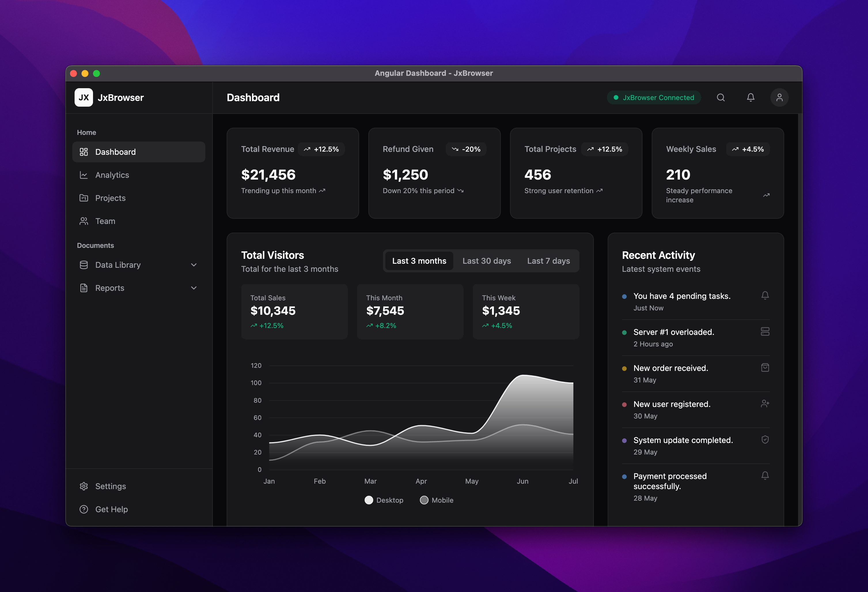This screenshot has height=592, width=868.
Task: Open the user profile avatar icon
Action: coord(779,97)
